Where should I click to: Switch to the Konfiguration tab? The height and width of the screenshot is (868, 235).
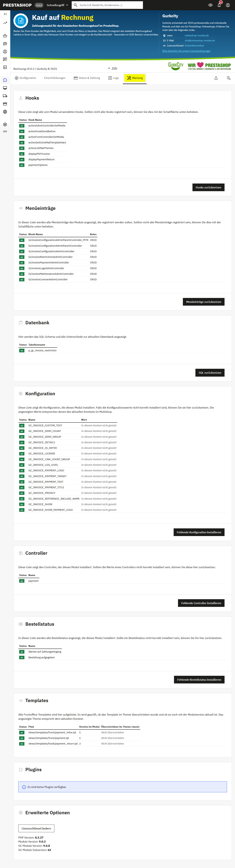25,78
